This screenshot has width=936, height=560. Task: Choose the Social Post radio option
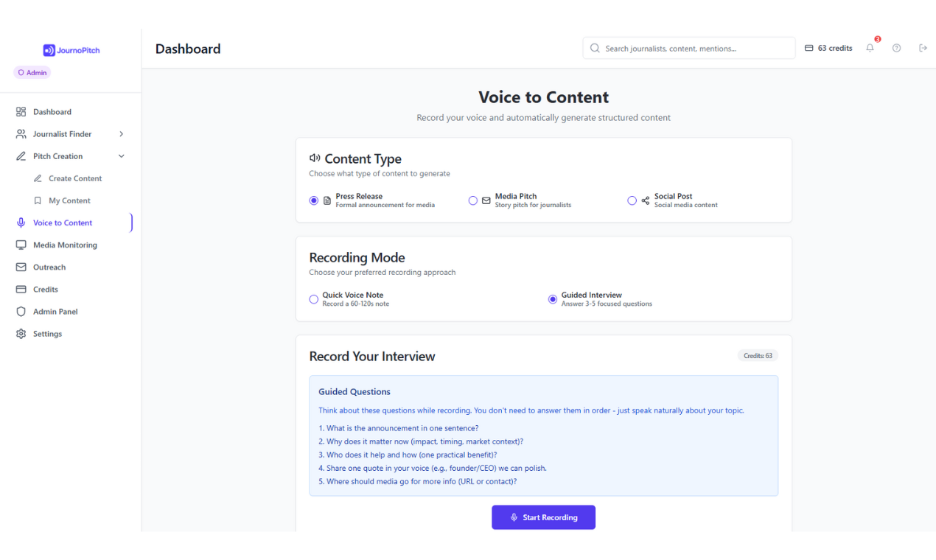pos(632,200)
